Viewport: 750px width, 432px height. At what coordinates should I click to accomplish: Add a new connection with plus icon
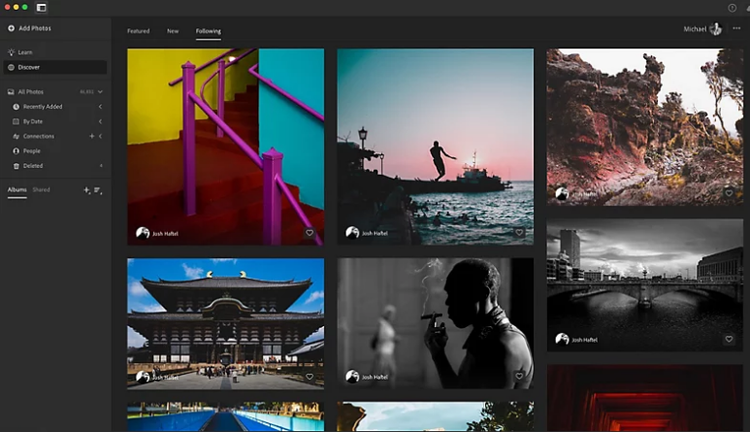coord(92,136)
